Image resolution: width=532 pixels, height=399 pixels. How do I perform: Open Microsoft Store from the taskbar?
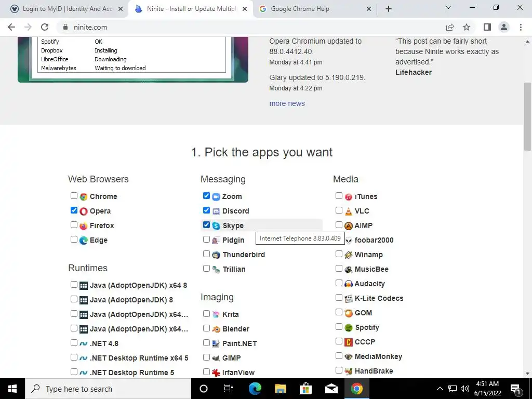305,389
